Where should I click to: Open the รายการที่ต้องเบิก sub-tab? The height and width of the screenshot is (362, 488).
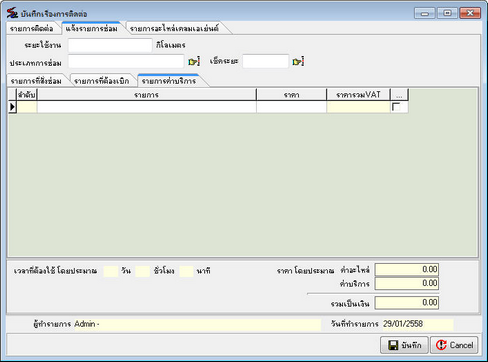click(102, 81)
